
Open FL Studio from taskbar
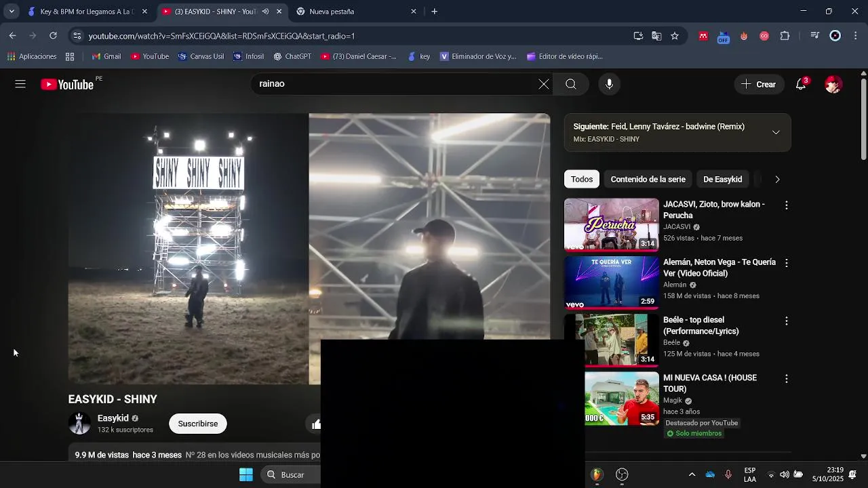(x=597, y=474)
